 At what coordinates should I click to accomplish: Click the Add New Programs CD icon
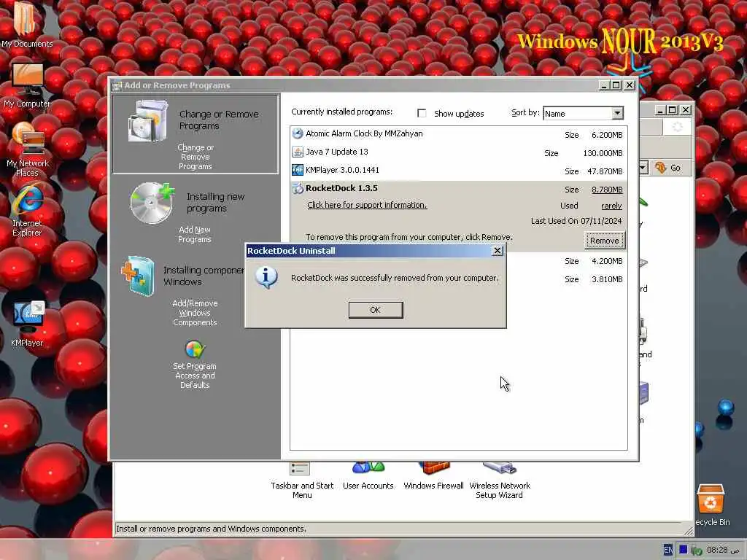(152, 203)
